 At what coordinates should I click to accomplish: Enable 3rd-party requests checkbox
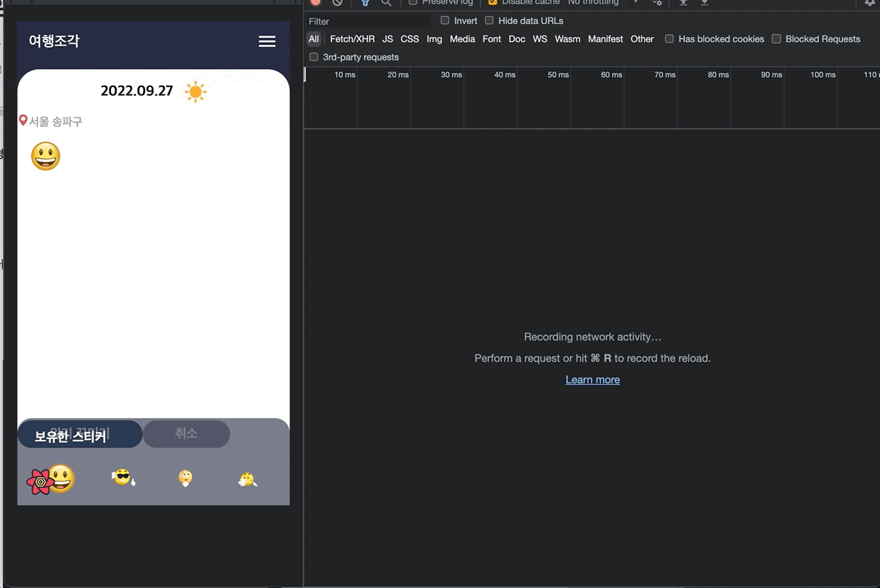click(x=314, y=57)
